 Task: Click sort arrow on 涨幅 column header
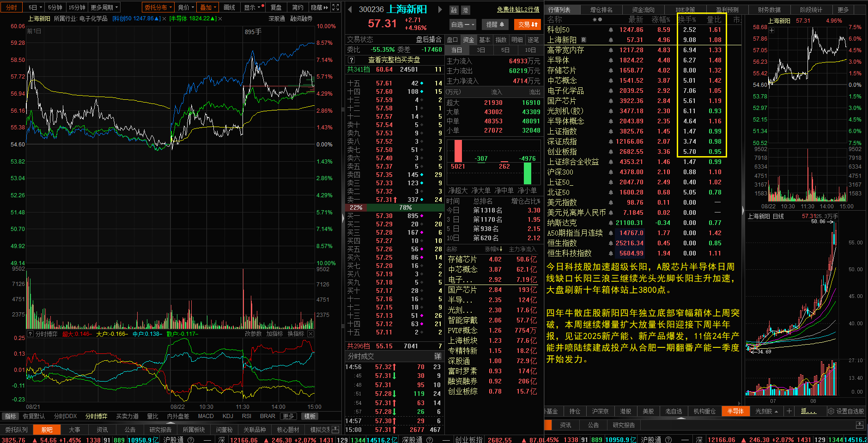(501, 249)
